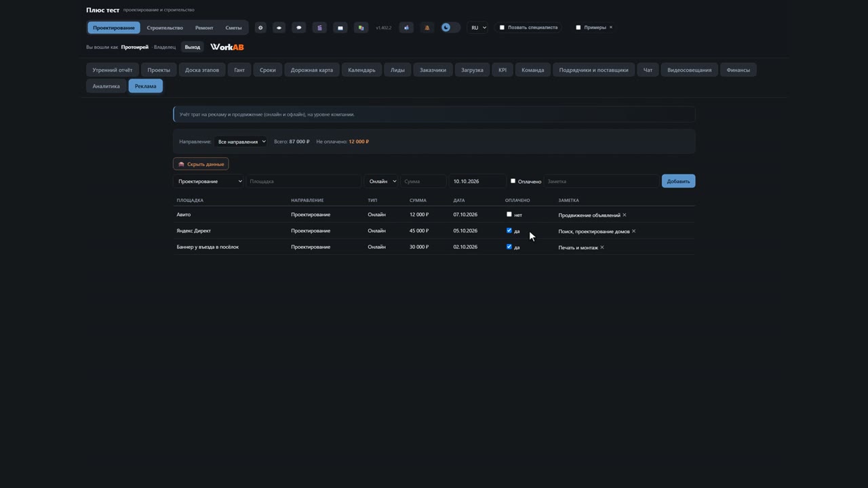Click the purple notebook icon in toolbar
868x488 pixels.
319,28
